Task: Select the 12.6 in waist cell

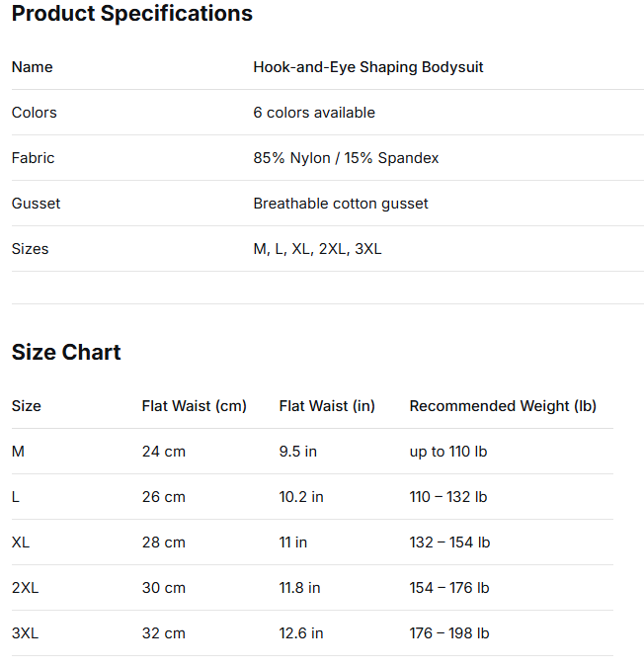Action: 301,633
